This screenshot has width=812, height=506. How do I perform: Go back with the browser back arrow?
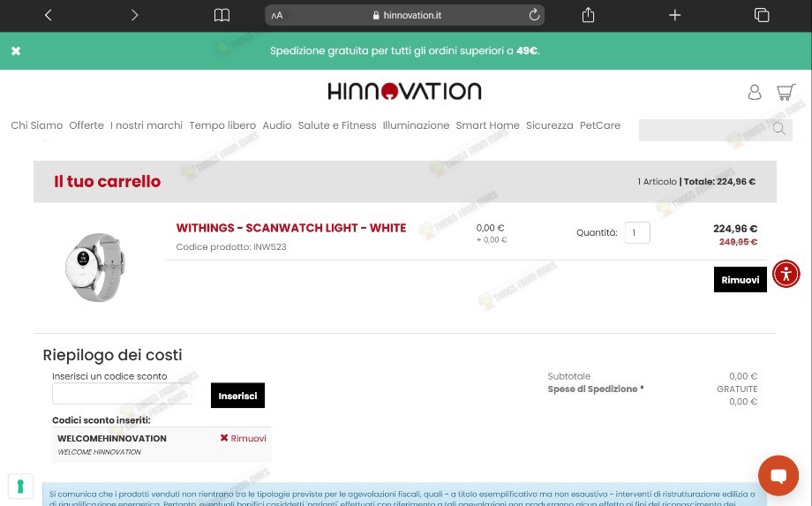pyautogui.click(x=49, y=15)
